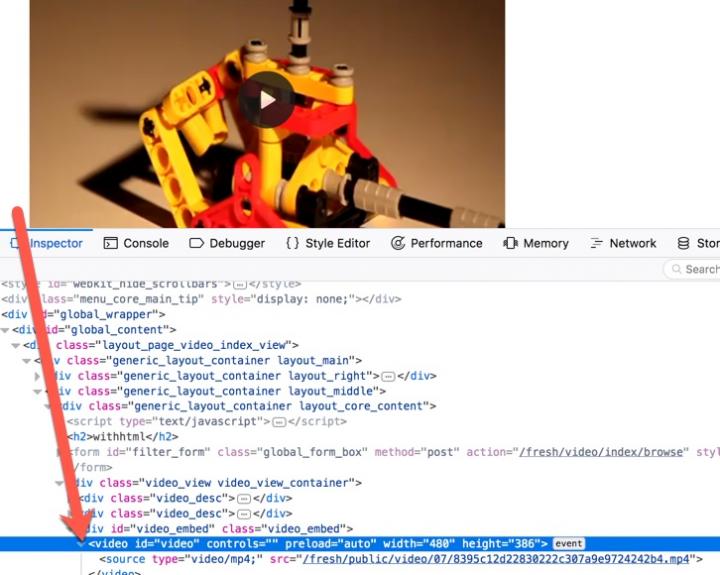This screenshot has width=720, height=575.
Task: Expand the layout_right div ellipsis badge
Action: pos(388,377)
